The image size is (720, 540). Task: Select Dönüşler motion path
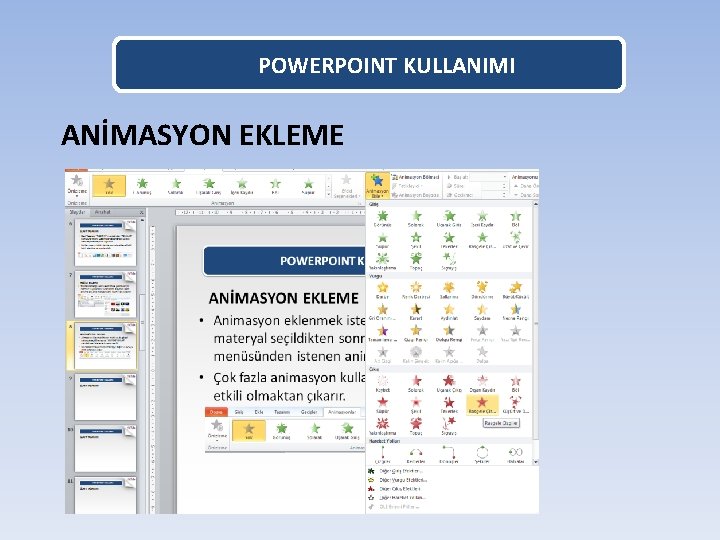tap(449, 455)
